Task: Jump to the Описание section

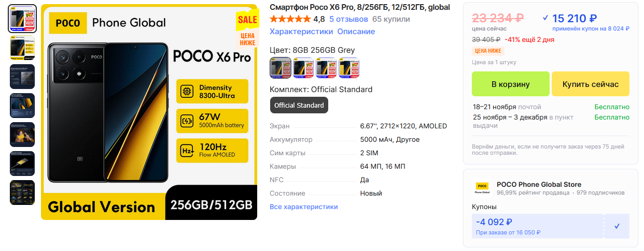Action: coord(356,32)
